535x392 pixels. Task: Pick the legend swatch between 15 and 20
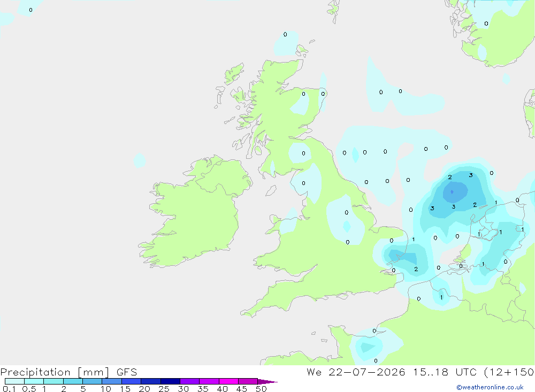131,381
